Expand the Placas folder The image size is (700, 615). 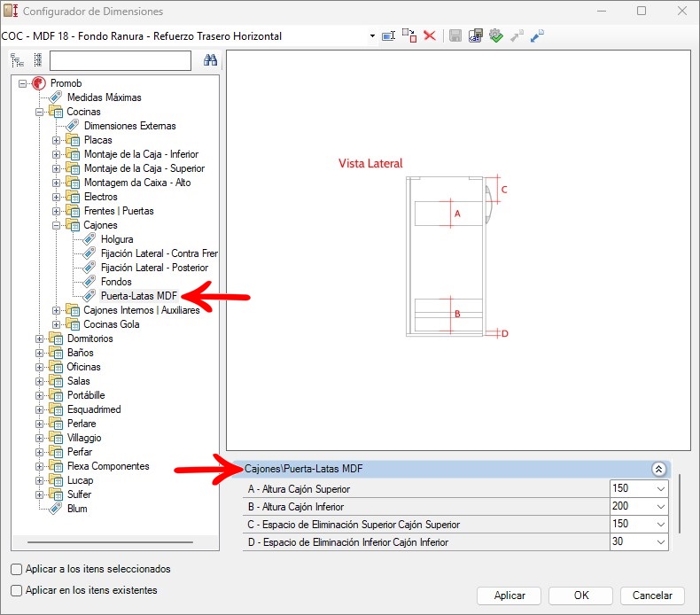[x=56, y=140]
